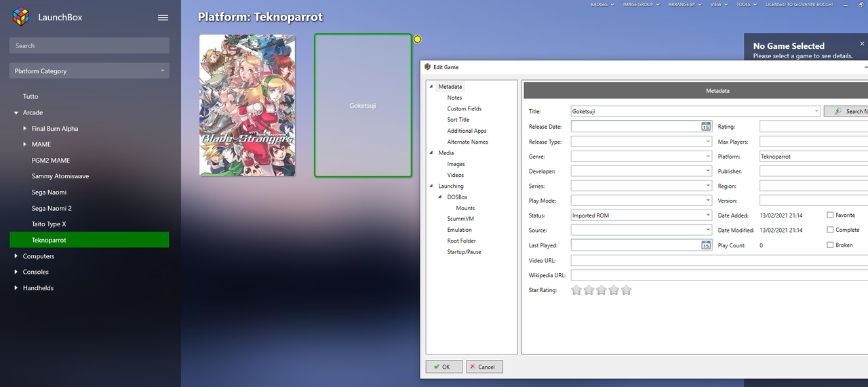Viewport: 868px width, 387px height.
Task: Select Sort Title in the tree
Action: coord(458,120)
